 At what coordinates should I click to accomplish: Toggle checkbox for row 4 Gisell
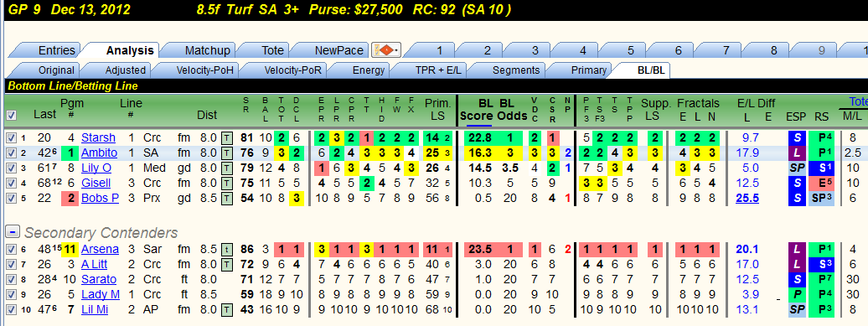tap(12, 184)
